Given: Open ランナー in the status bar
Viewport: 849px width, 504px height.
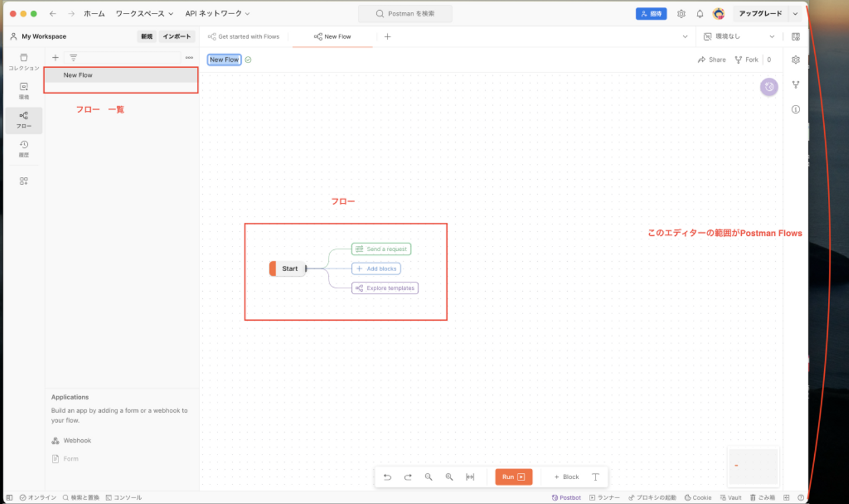Looking at the screenshot, I should point(604,498).
